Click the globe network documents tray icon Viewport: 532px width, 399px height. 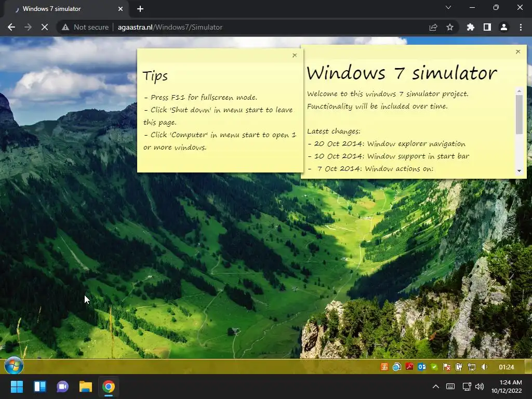tap(396, 367)
